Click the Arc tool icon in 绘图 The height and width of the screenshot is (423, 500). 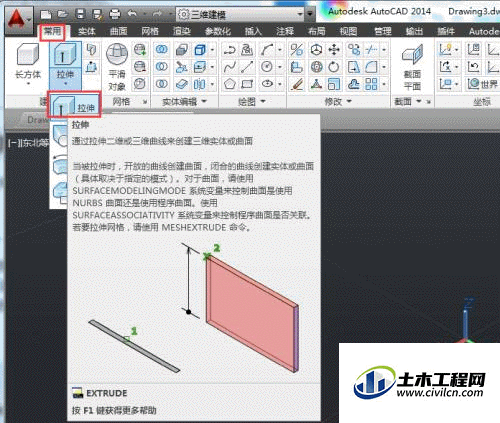click(267, 49)
